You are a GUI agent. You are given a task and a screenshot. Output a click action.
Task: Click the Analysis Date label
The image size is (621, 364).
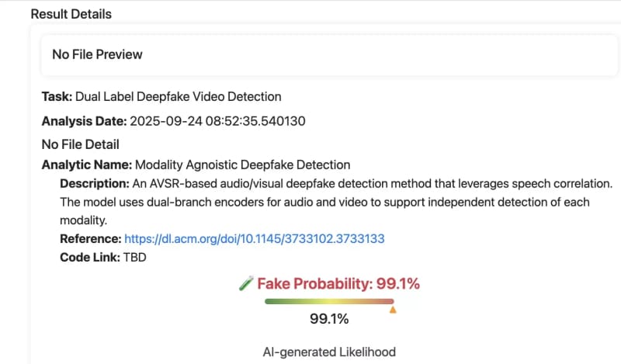pos(84,121)
